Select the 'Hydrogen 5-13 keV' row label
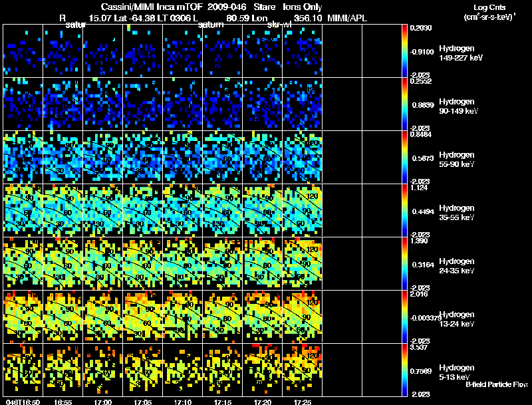The width and height of the screenshot is (532, 405). click(x=457, y=372)
